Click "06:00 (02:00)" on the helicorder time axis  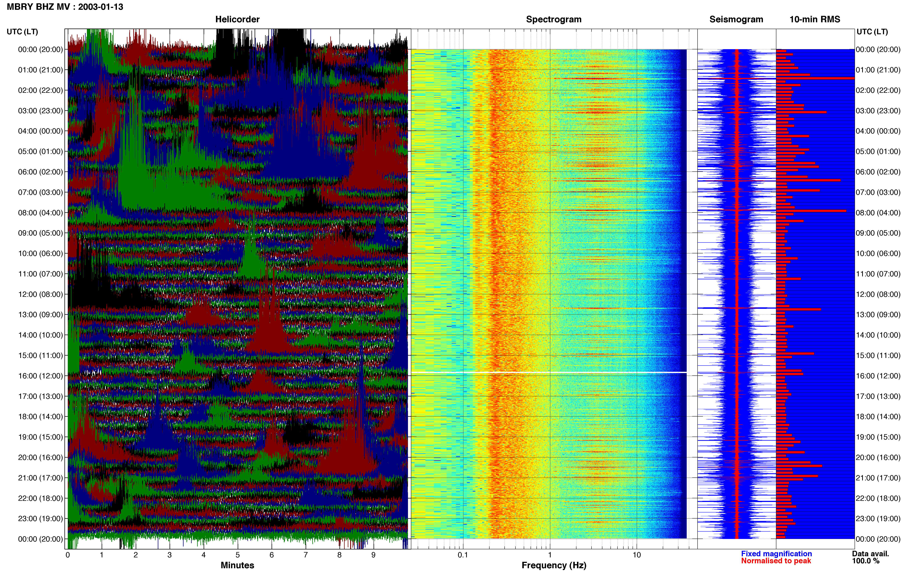41,172
